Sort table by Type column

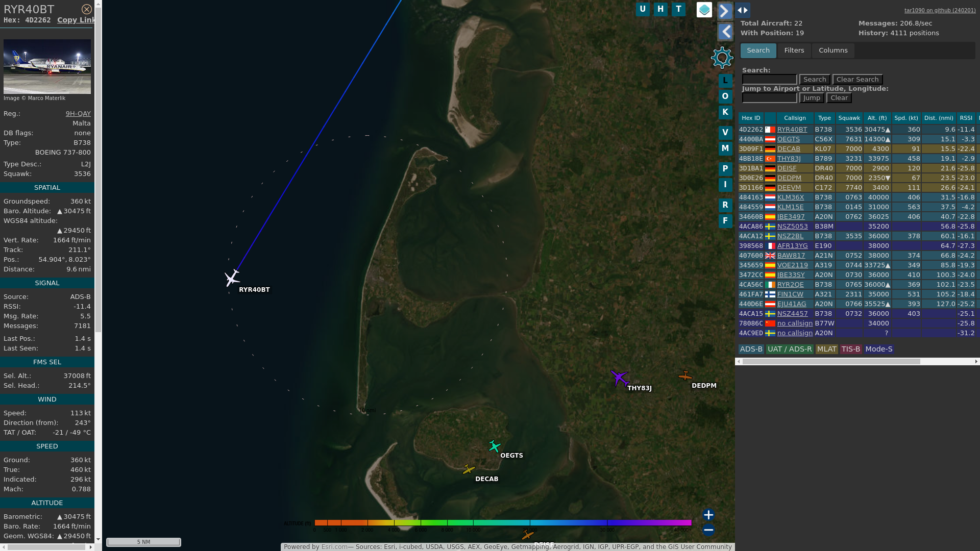click(824, 118)
